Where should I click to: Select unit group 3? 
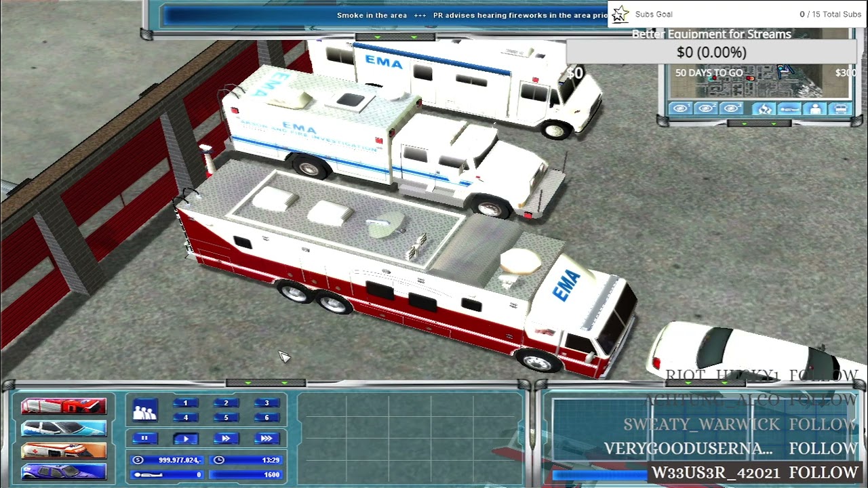(267, 403)
